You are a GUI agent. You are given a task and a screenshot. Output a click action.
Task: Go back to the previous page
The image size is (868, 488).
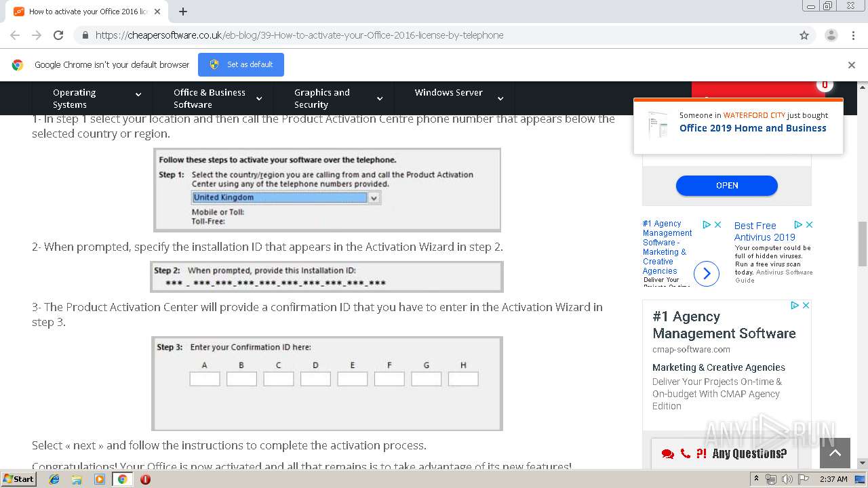pyautogui.click(x=15, y=35)
